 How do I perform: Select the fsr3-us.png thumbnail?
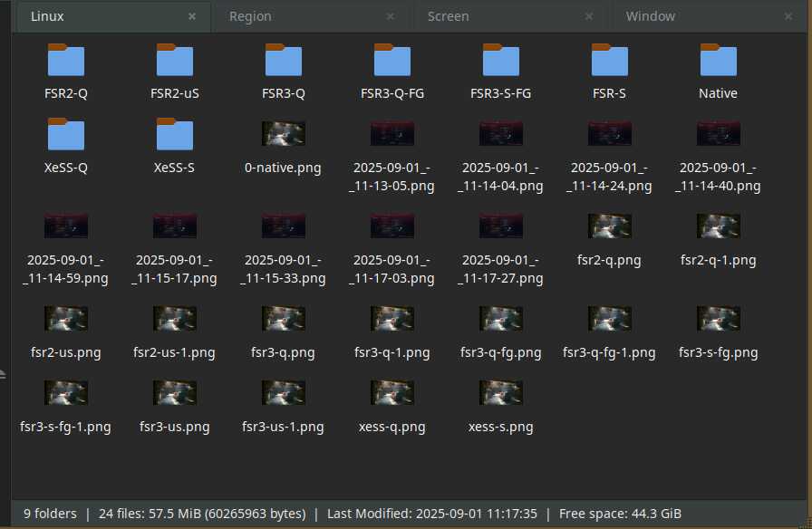coord(175,392)
